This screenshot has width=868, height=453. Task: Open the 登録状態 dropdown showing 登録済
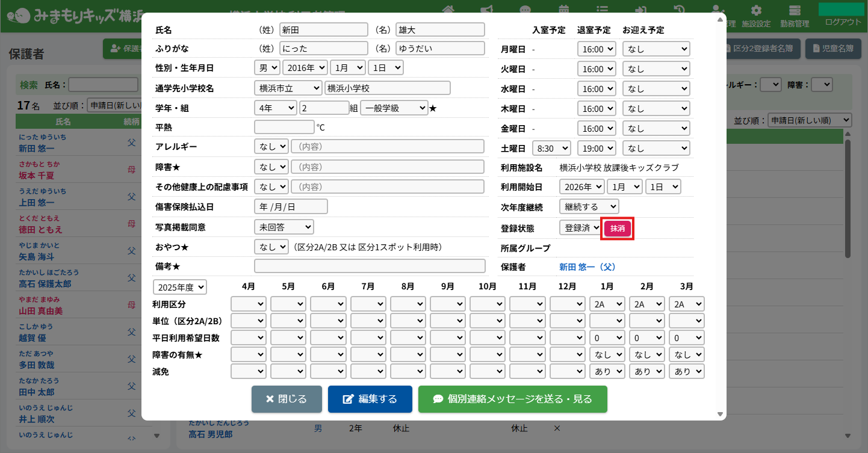point(580,228)
